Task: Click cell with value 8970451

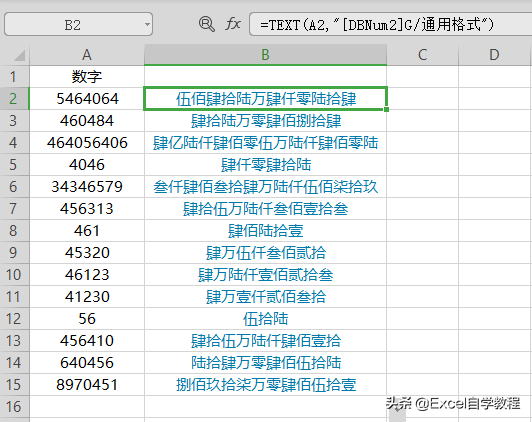Action: tap(87, 385)
